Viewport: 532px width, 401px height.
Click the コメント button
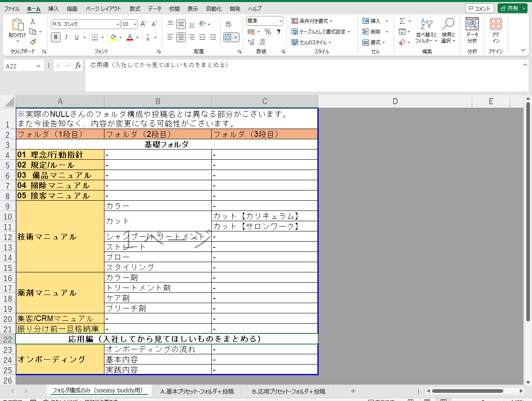[480, 8]
